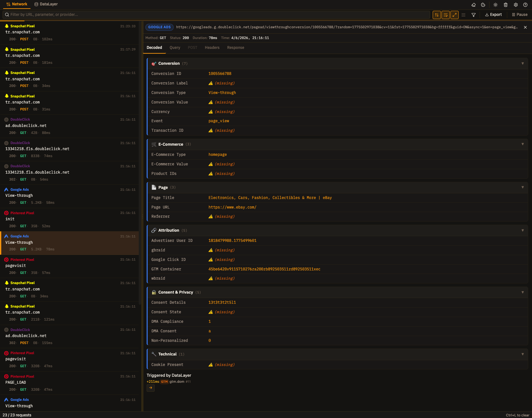Viewport: 532px width, 418px height.
Task: Click the warning icon beside Referrer
Action: [210, 216]
